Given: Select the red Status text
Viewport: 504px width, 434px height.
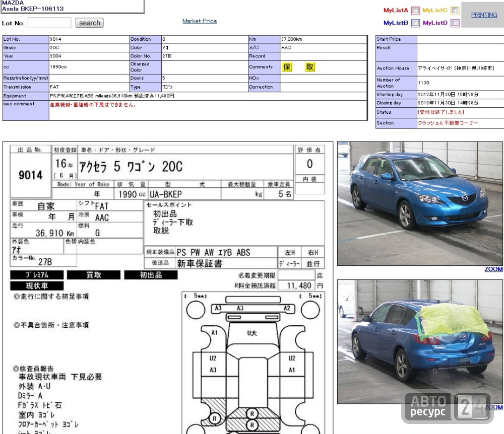Looking at the screenshot, I should [x=440, y=112].
